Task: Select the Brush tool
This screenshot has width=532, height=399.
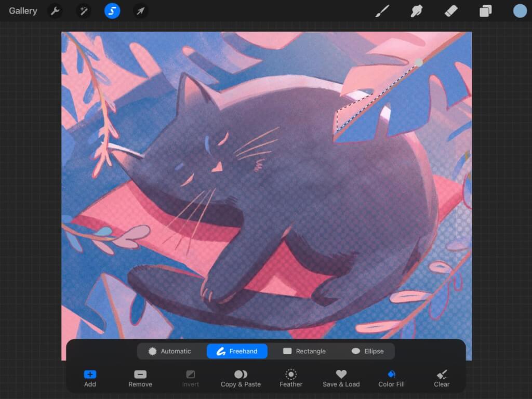Action: (382, 11)
